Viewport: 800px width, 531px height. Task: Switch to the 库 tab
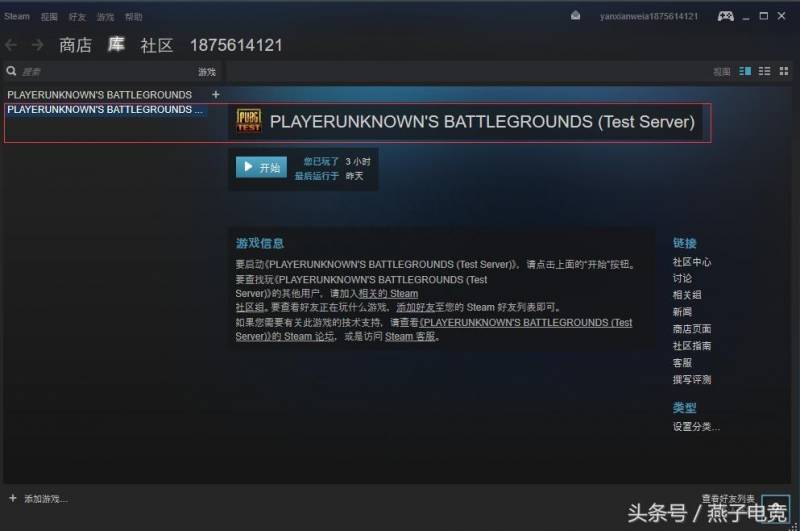click(116, 44)
